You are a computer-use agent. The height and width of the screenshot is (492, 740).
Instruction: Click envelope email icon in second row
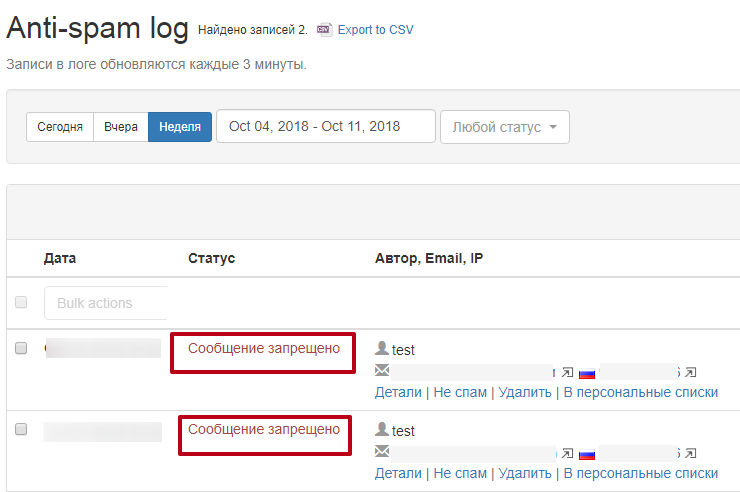click(381, 452)
